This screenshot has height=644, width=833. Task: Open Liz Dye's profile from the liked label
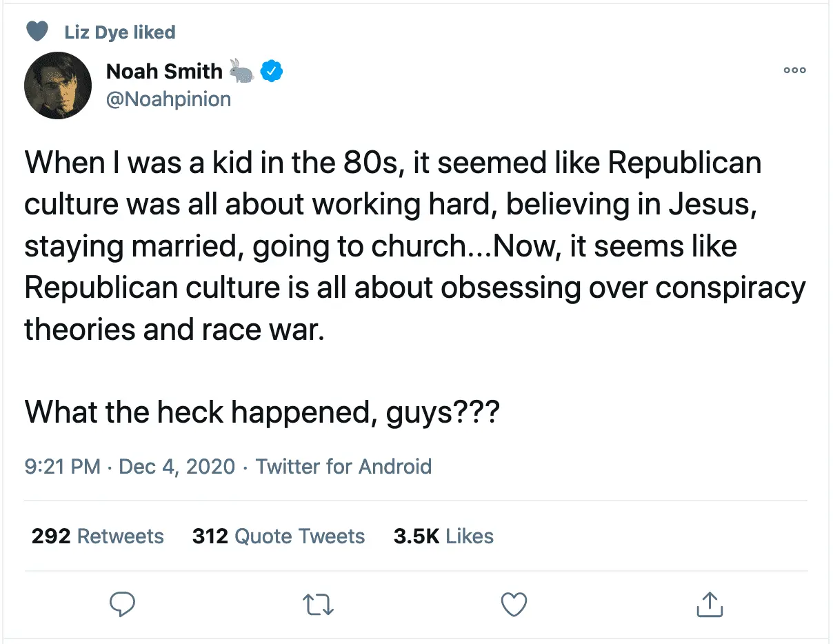[x=119, y=32]
